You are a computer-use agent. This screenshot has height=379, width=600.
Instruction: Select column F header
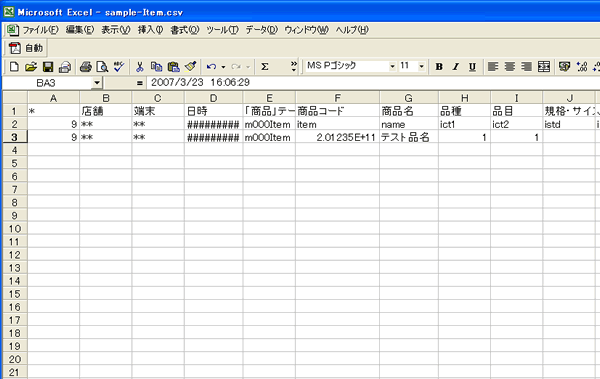[x=338, y=98]
